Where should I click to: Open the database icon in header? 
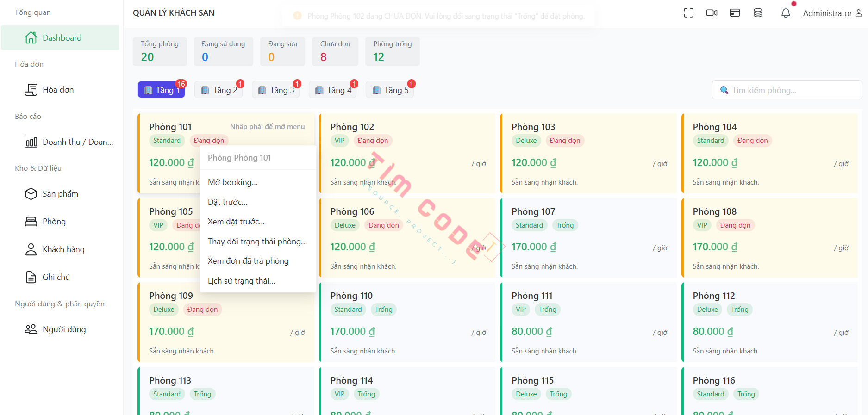(x=758, y=13)
